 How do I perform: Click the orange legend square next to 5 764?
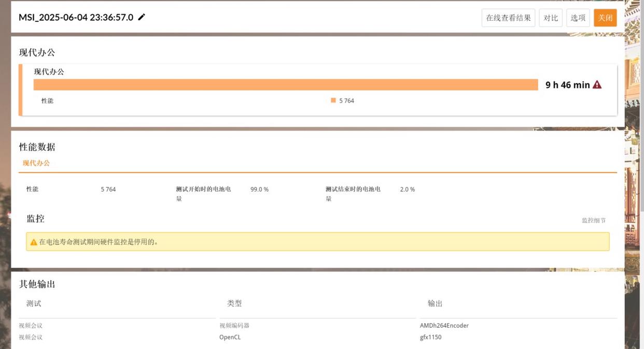click(333, 100)
